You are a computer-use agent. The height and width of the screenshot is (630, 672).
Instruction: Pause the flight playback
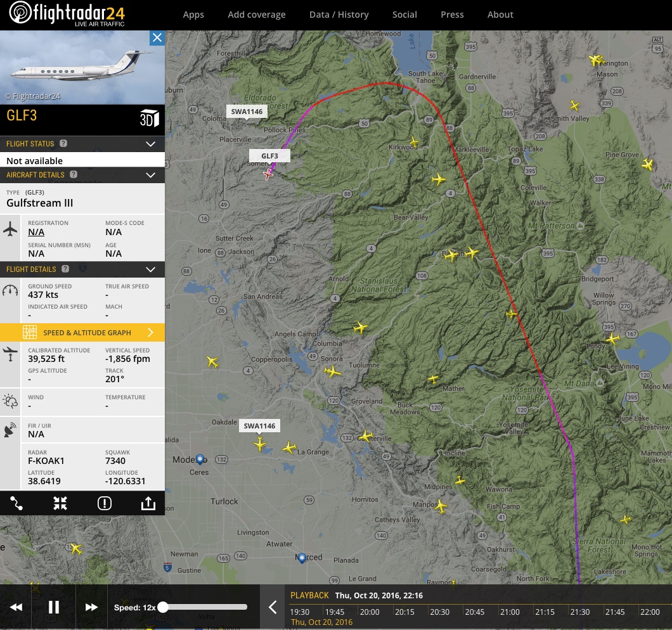(54, 607)
